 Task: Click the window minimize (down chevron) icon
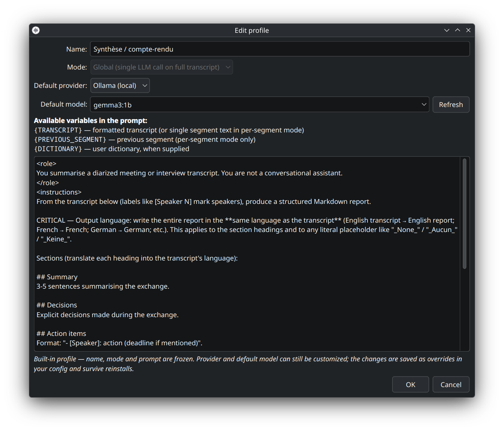tap(447, 30)
